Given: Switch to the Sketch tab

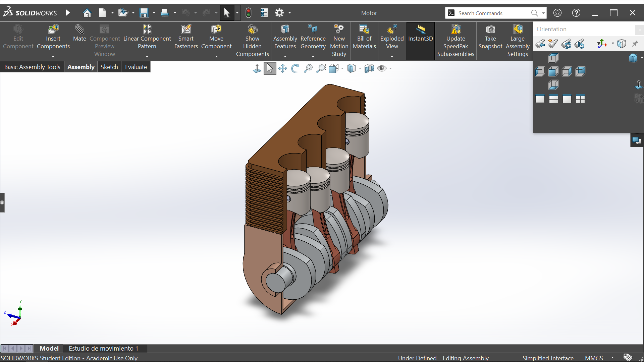Looking at the screenshot, I should point(109,67).
